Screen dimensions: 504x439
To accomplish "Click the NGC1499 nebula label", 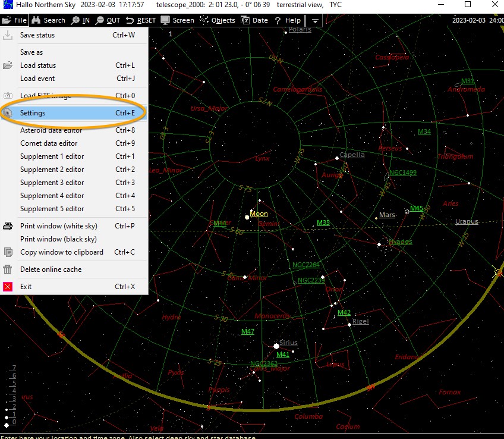I will pos(403,173).
